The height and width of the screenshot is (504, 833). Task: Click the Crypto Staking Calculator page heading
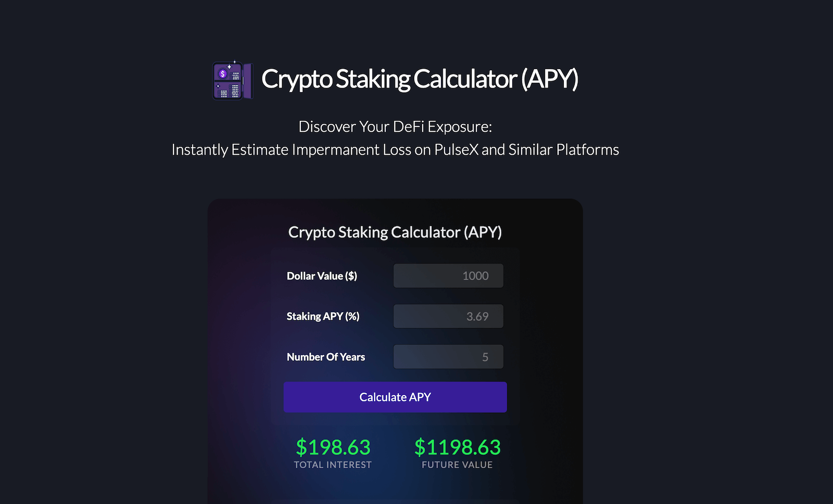tap(421, 79)
